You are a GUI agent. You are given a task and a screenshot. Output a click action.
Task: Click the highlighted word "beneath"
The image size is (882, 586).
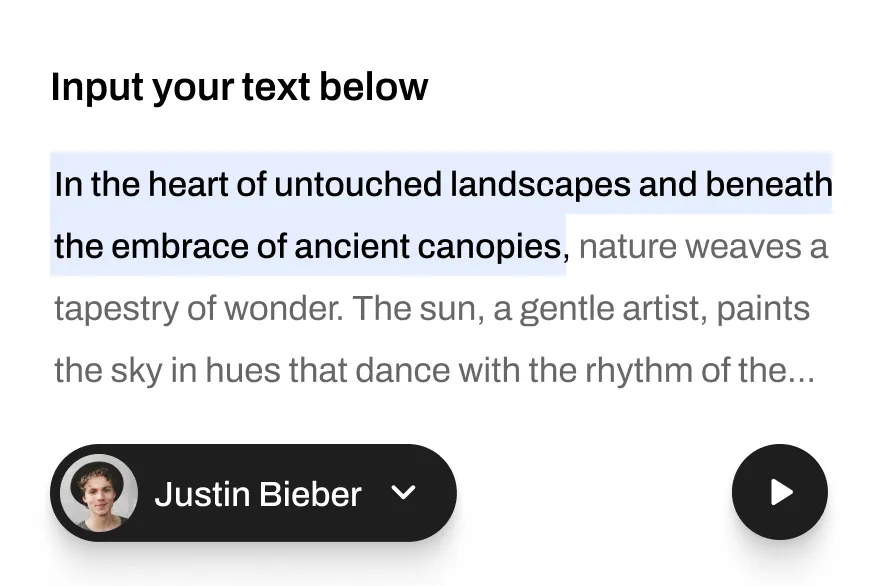coord(768,184)
